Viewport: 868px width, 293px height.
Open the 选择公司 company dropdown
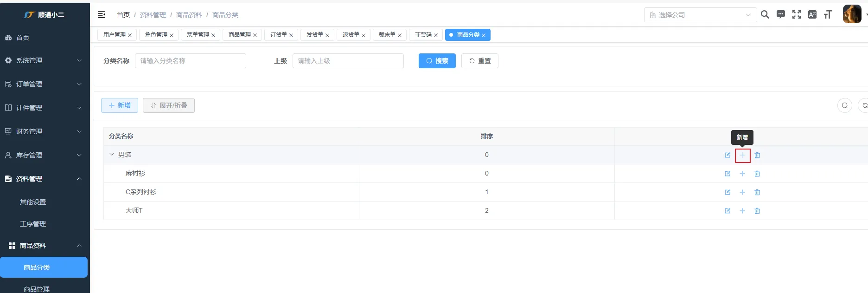[x=700, y=15]
